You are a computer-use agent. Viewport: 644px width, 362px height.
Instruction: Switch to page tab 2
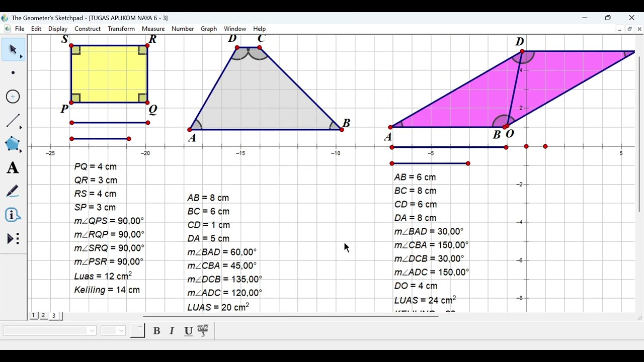[43, 315]
